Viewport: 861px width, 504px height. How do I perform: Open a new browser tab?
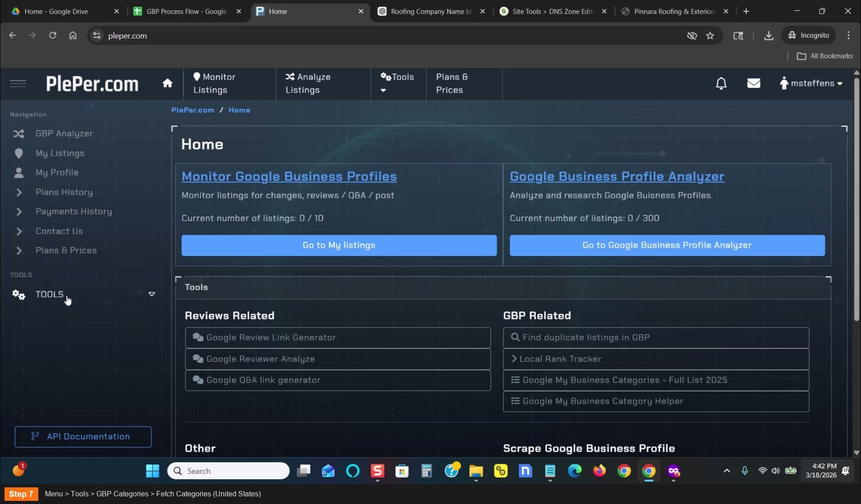pos(746,11)
